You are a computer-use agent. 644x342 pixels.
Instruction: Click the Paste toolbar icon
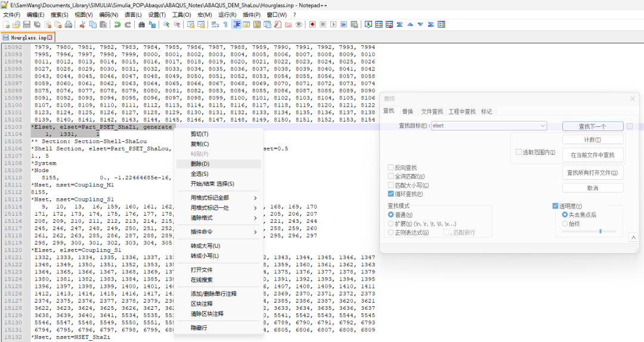(103, 24)
